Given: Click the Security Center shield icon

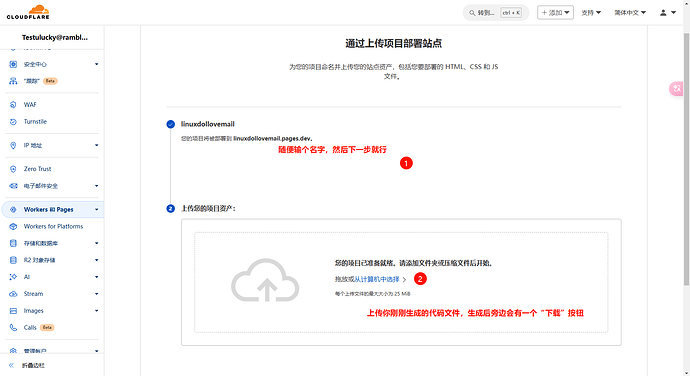Looking at the screenshot, I should click(x=13, y=64).
